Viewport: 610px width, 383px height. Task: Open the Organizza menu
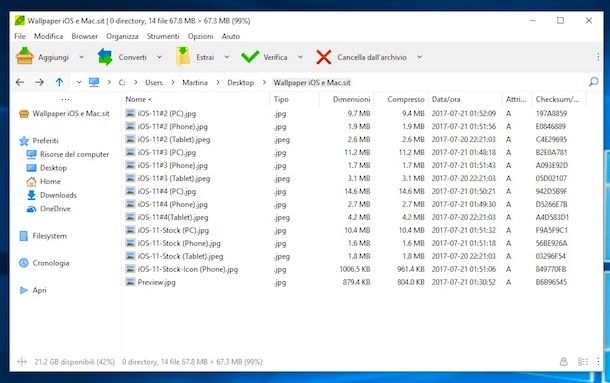[x=122, y=37]
